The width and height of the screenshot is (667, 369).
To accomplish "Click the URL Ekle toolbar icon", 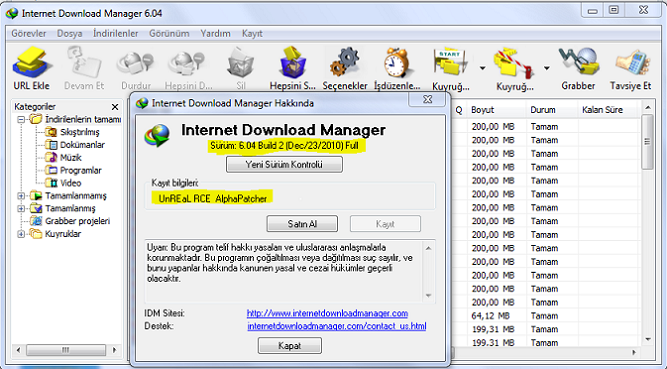I will [x=32, y=63].
